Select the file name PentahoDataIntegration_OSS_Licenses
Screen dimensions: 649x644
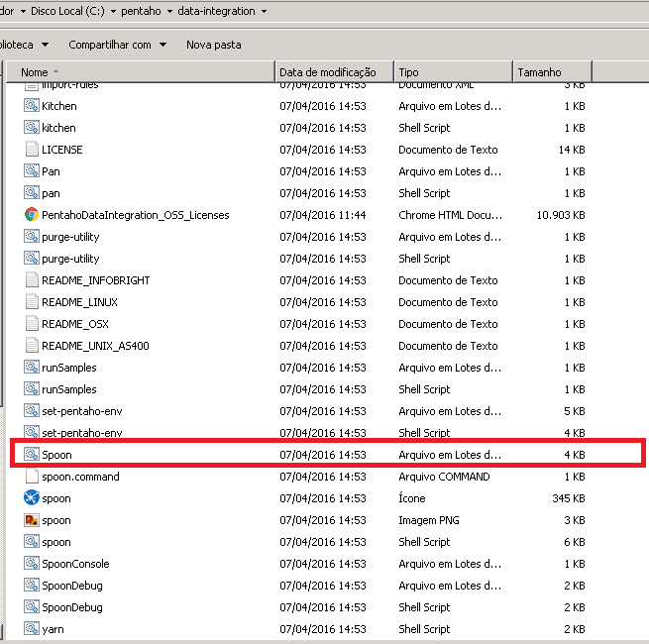click(136, 215)
